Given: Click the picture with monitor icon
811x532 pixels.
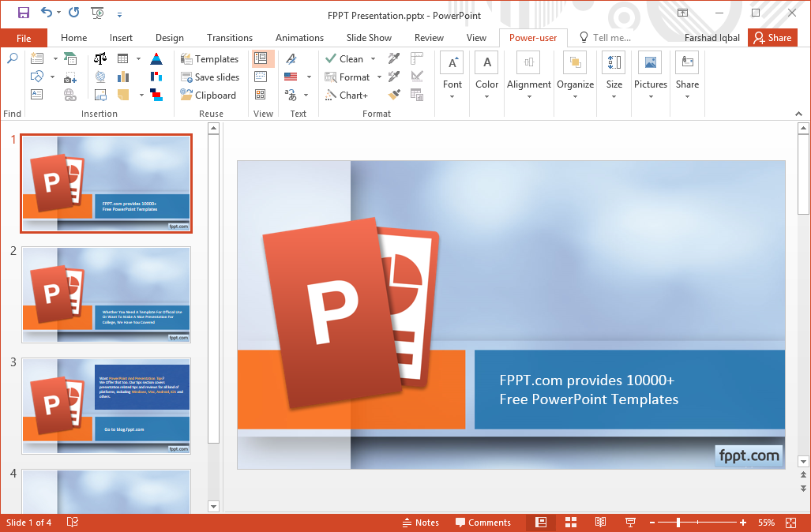Looking at the screenshot, I should pyautogui.click(x=100, y=95).
